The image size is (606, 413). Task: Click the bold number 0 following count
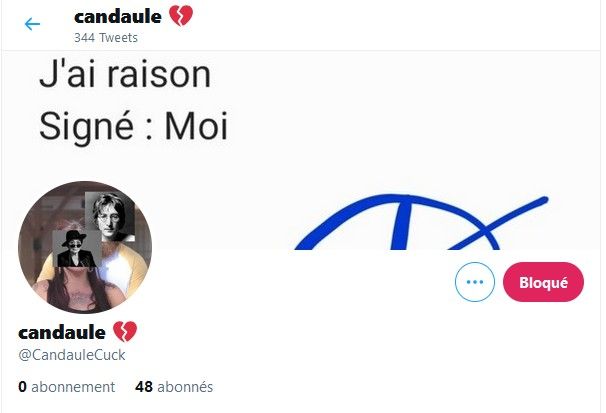22,387
